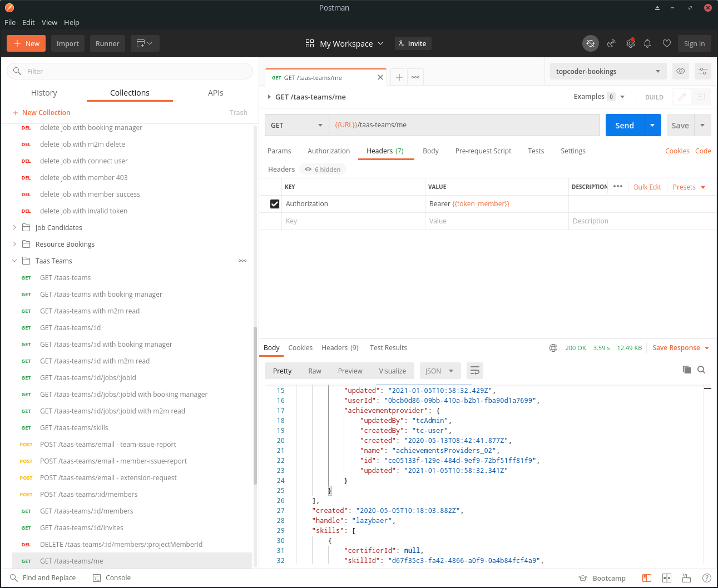Image resolution: width=718 pixels, height=588 pixels.
Task: Open the capture requests satellite icon
Action: coord(611,43)
